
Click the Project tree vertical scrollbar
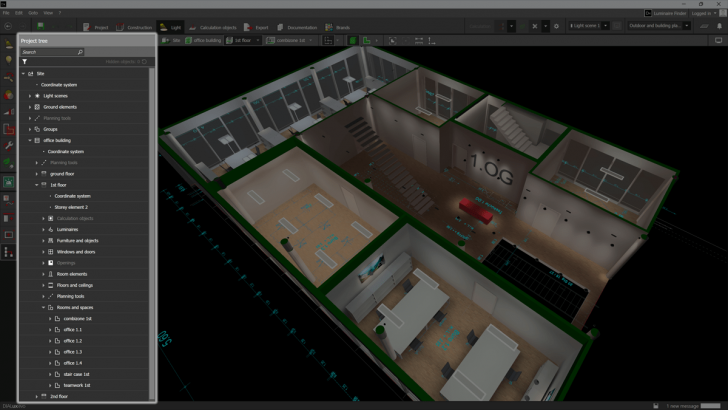pos(151,233)
